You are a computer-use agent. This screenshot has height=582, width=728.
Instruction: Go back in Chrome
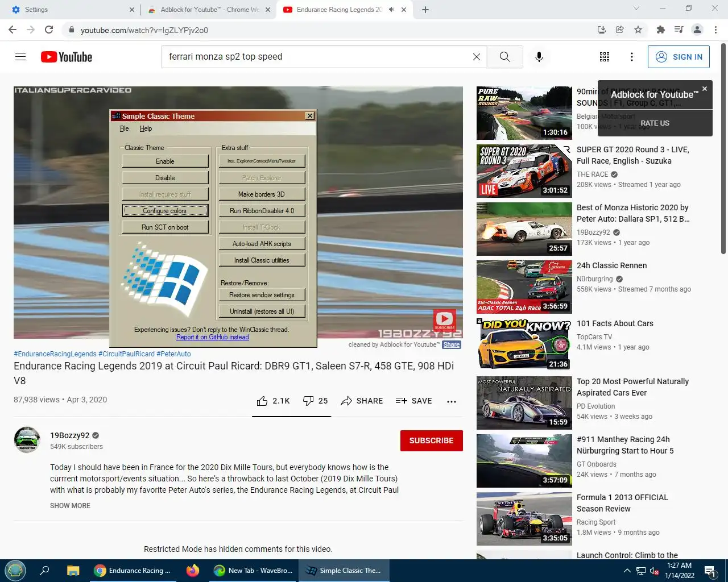pyautogui.click(x=13, y=30)
